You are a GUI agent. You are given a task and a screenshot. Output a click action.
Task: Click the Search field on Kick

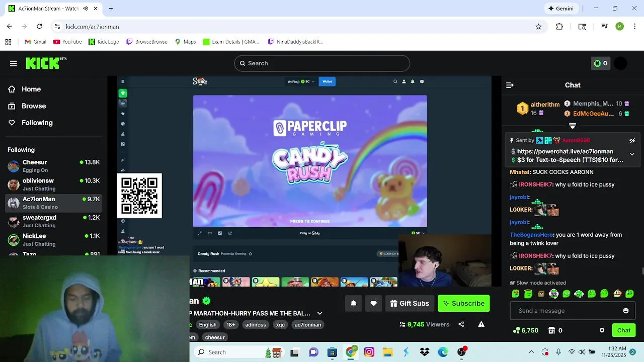322,63
